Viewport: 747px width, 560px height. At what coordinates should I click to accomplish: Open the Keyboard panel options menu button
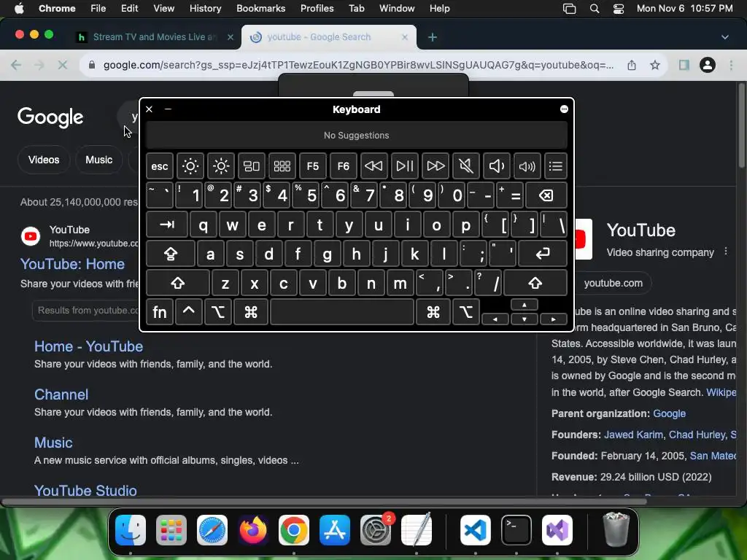pos(564,109)
